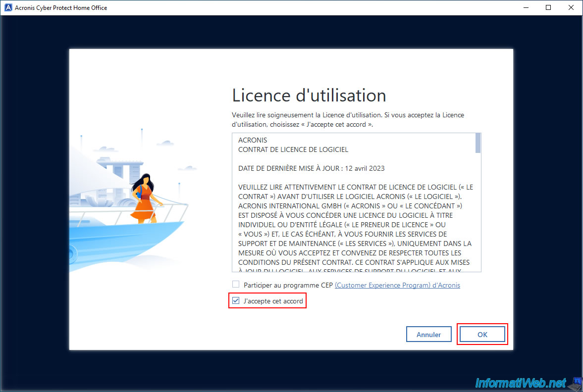
Task: Click the line starting 'CONDITIONS DU PRÉSENT CONTRAT'
Action: 354,262
